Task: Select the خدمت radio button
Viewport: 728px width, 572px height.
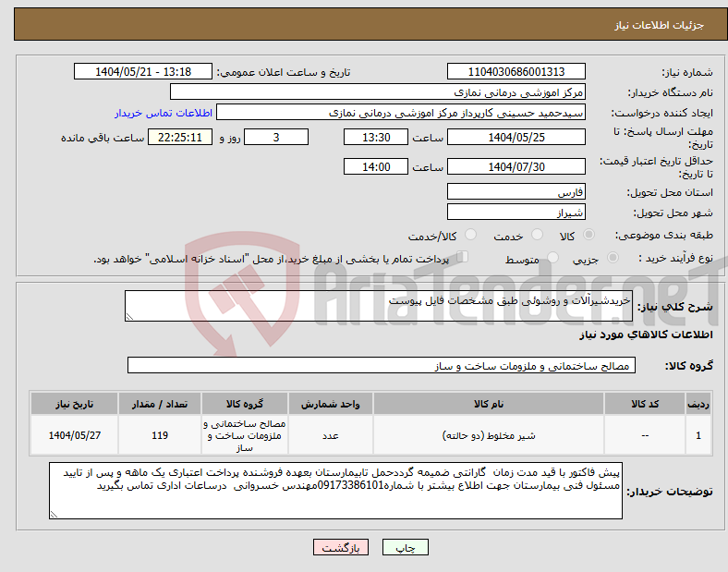Action: [537, 235]
